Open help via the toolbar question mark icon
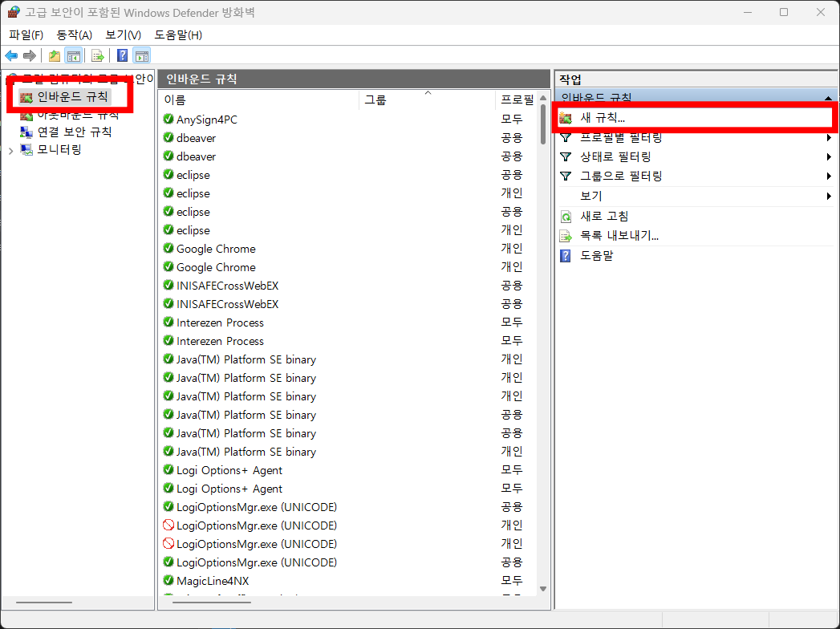 pyautogui.click(x=122, y=55)
